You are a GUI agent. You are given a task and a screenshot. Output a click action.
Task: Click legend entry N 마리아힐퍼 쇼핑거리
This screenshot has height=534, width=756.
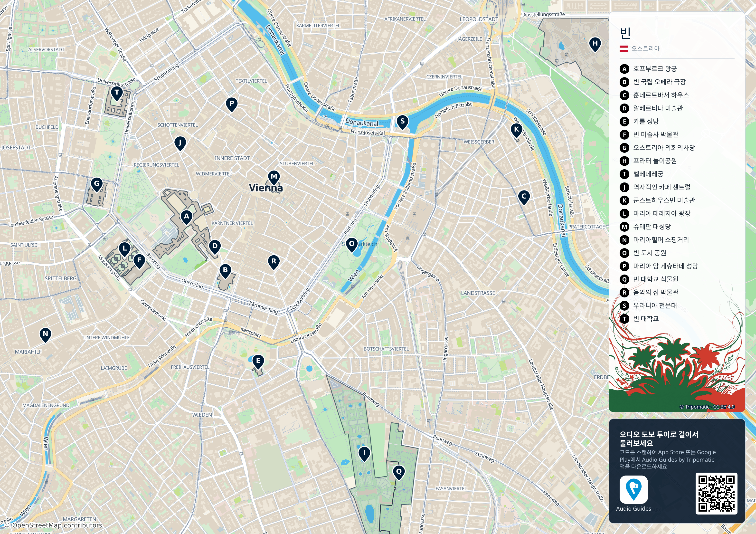(x=654, y=240)
